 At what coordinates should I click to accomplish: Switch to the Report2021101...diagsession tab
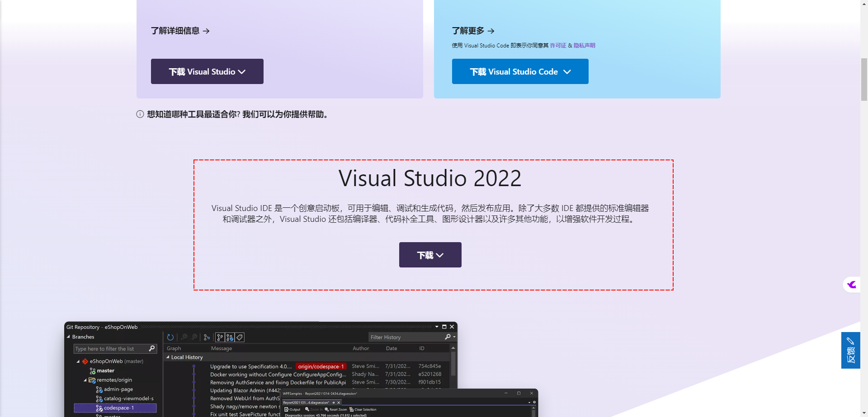pyautogui.click(x=307, y=402)
